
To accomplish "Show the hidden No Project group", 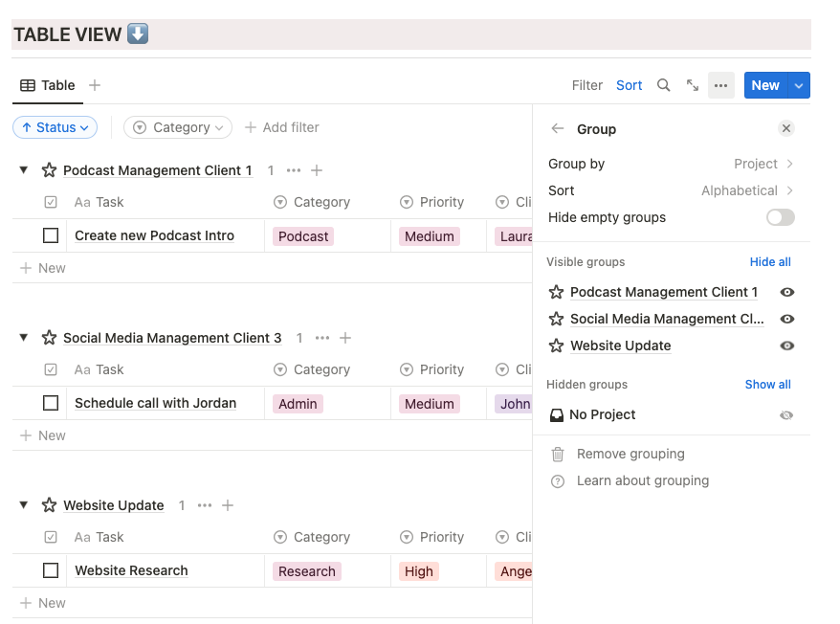I will 786,415.
